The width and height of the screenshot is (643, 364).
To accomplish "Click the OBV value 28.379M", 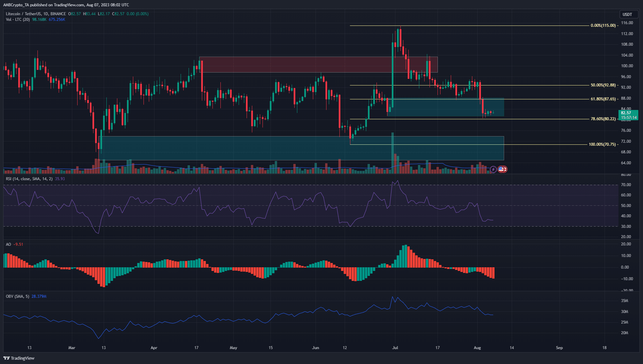I will pos(39,296).
